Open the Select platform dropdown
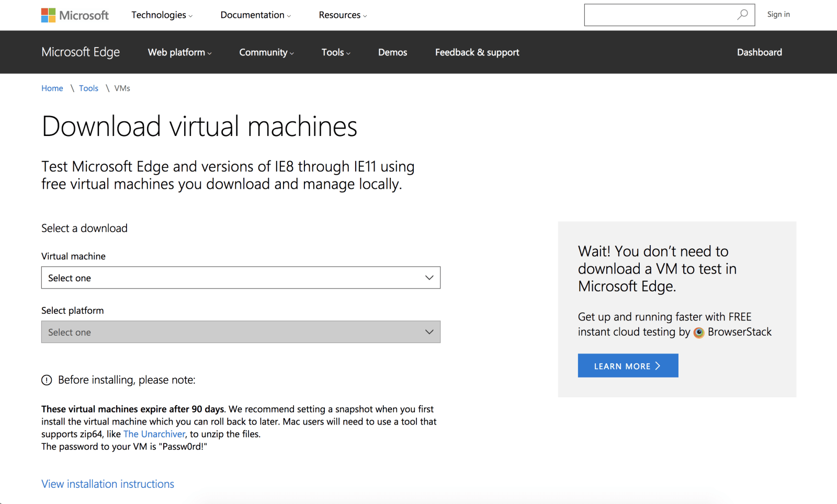The image size is (837, 504). click(x=241, y=332)
